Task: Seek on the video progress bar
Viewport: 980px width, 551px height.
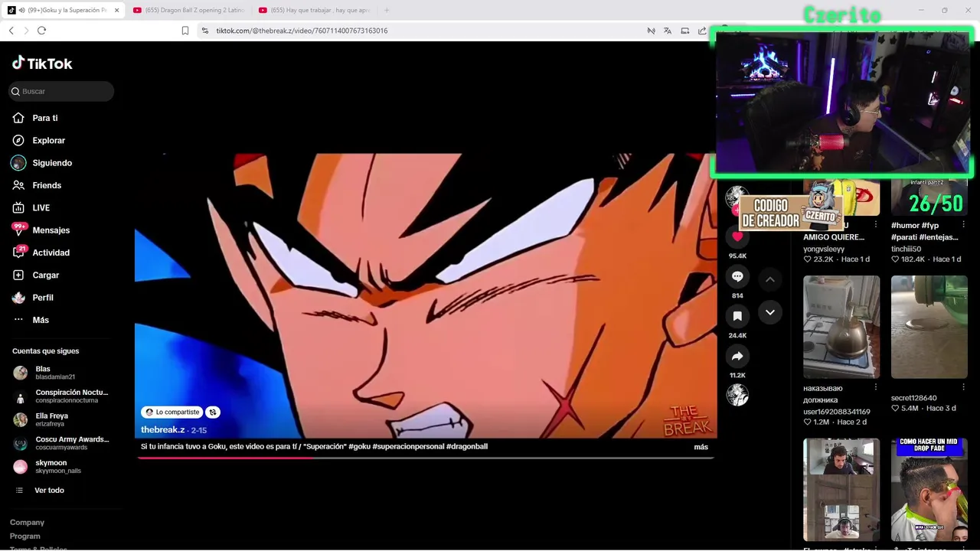Action: click(426, 458)
